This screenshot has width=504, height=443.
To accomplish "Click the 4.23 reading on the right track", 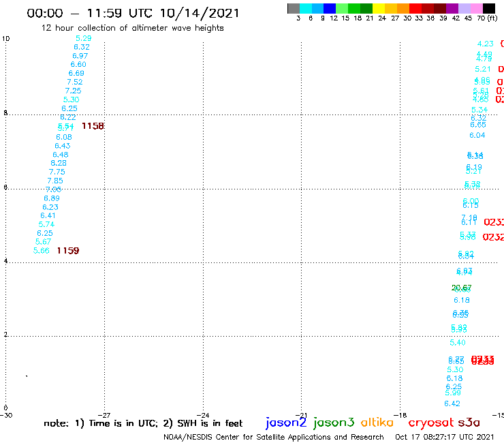I will point(486,44).
